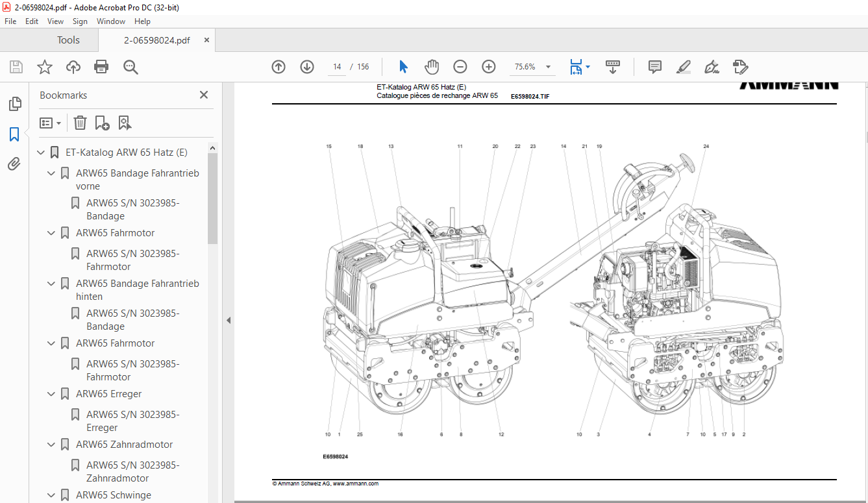Click the 'E6598024.TIF' header text
The height and width of the screenshot is (503, 868).
[530, 96]
